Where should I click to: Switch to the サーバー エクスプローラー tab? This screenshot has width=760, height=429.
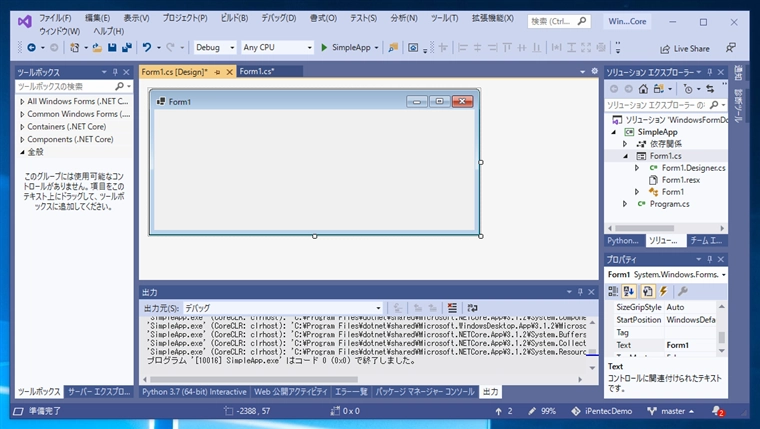tap(99, 392)
